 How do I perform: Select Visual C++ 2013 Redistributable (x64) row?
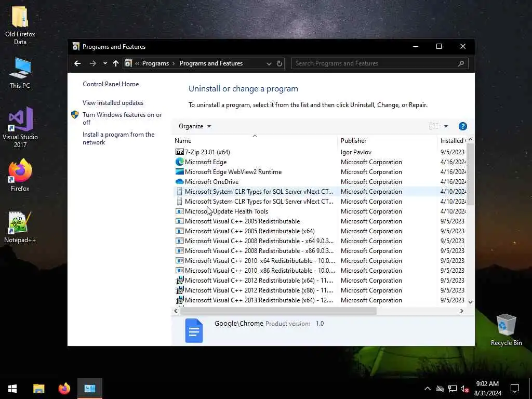click(x=321, y=300)
